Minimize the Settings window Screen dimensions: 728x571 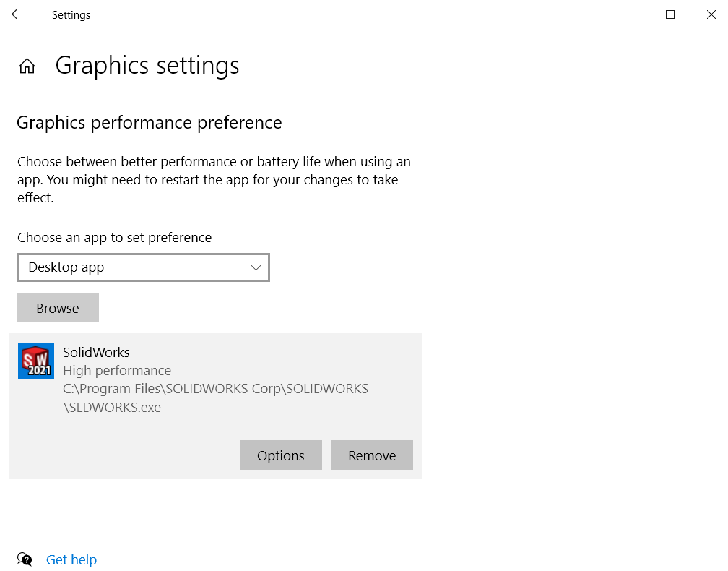[628, 14]
